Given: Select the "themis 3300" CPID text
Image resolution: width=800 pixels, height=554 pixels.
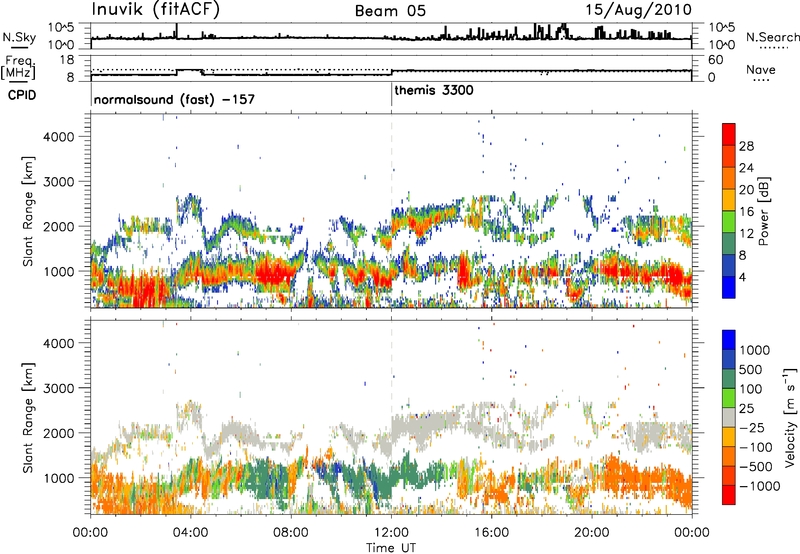Looking at the screenshot, I should [x=434, y=90].
